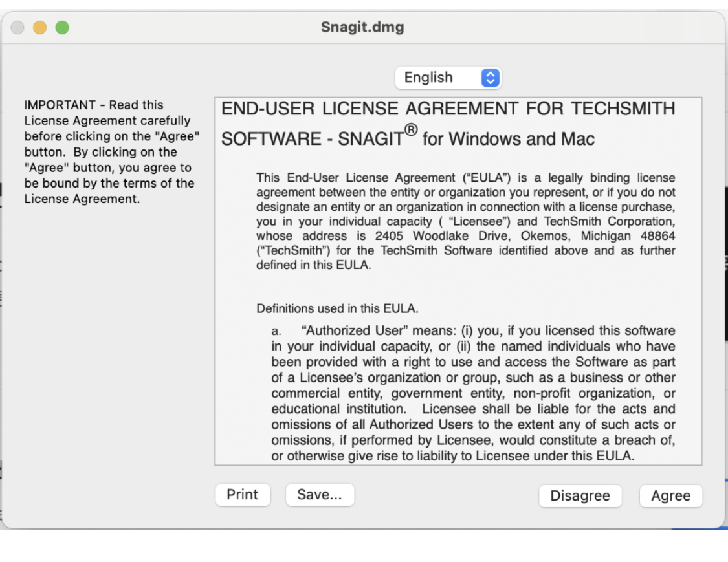Click 'Definitions used in this EULA.' line
The height and width of the screenshot is (562, 728).
click(x=338, y=308)
